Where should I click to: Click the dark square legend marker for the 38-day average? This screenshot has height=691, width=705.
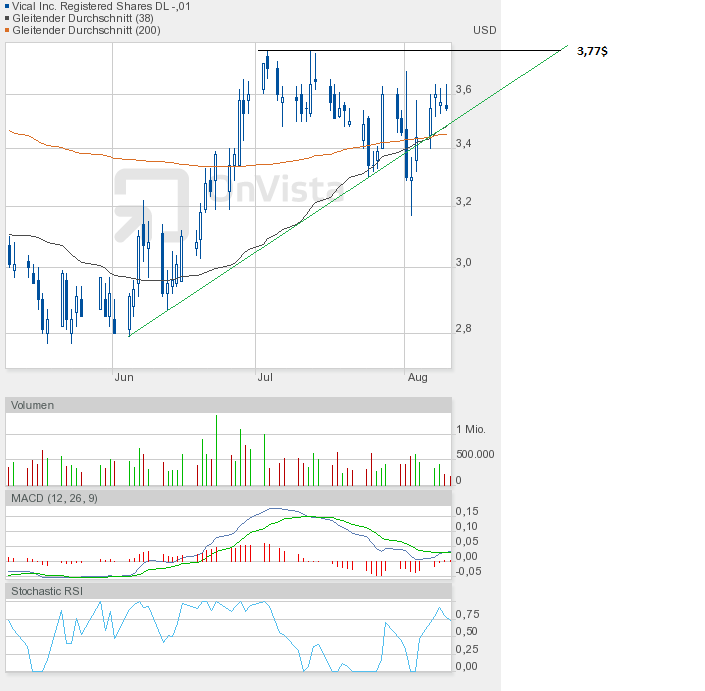7,18
